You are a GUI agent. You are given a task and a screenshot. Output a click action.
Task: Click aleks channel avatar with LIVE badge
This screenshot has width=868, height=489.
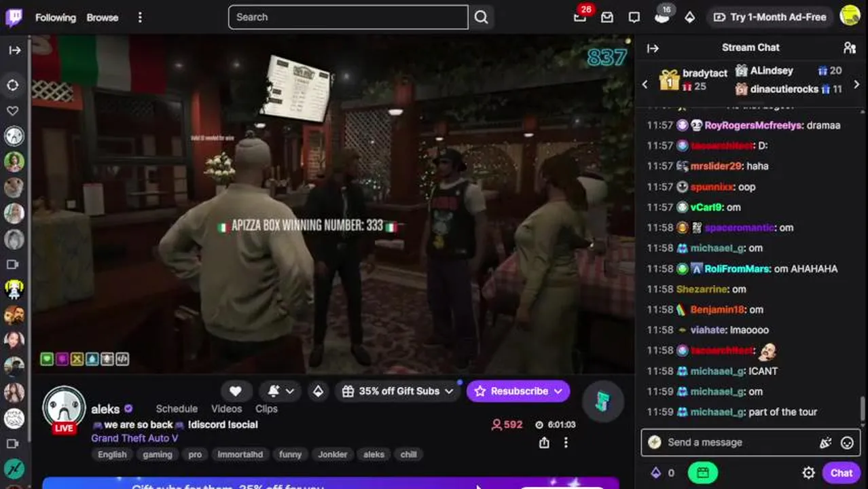[x=64, y=410]
